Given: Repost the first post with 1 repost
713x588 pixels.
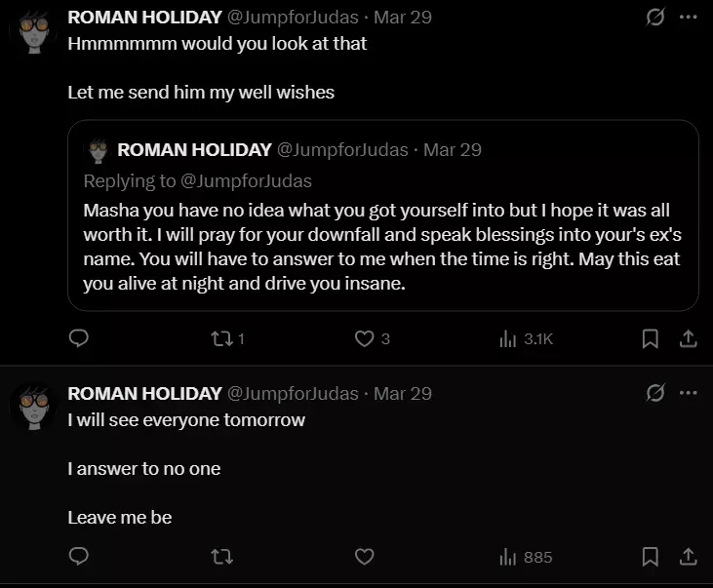Looking at the screenshot, I should pos(227,338).
